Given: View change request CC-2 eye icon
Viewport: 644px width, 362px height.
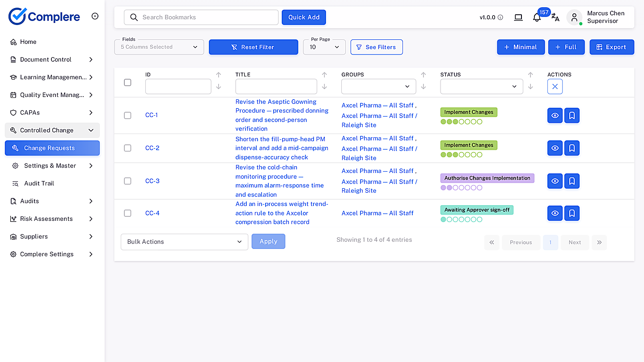Looking at the screenshot, I should click(555, 148).
